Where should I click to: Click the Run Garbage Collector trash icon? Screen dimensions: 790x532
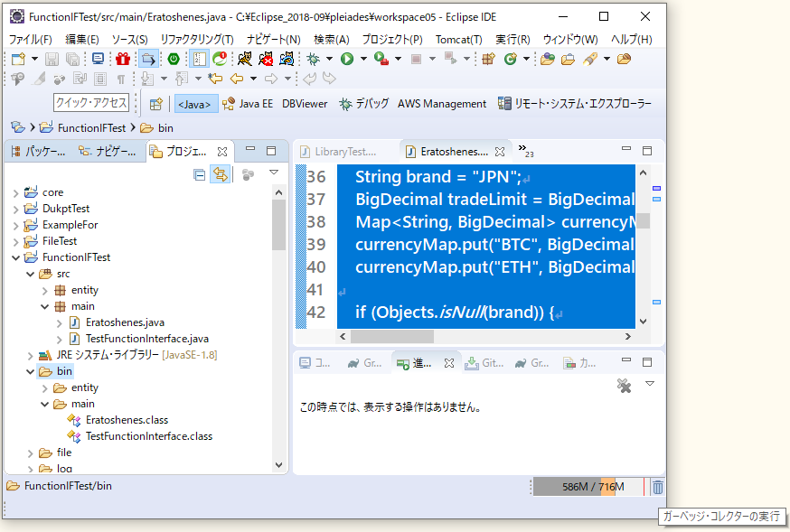point(658,487)
